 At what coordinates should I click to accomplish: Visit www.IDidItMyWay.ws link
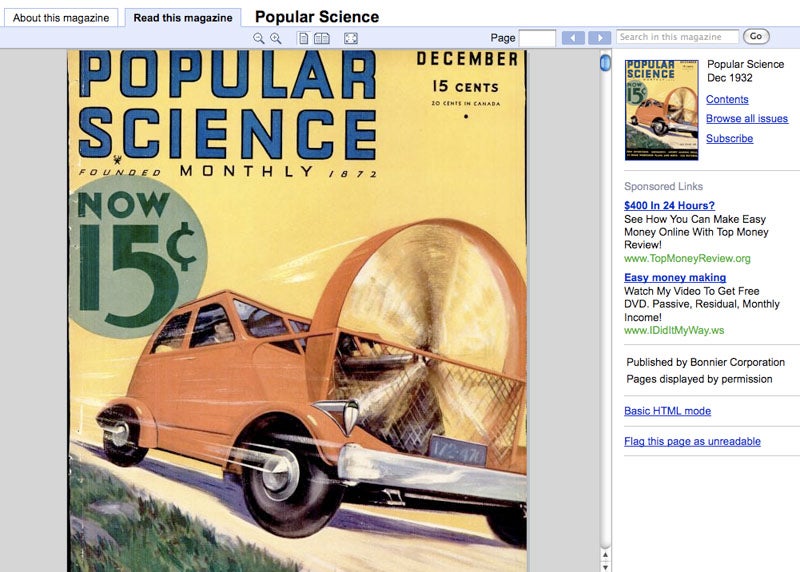click(x=674, y=330)
